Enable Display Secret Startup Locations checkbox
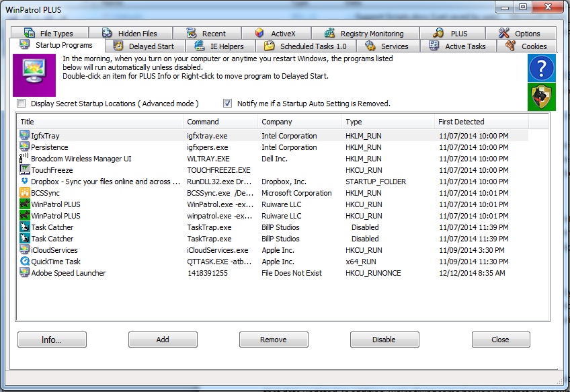Image resolution: width=570 pixels, height=392 pixels. click(22, 104)
